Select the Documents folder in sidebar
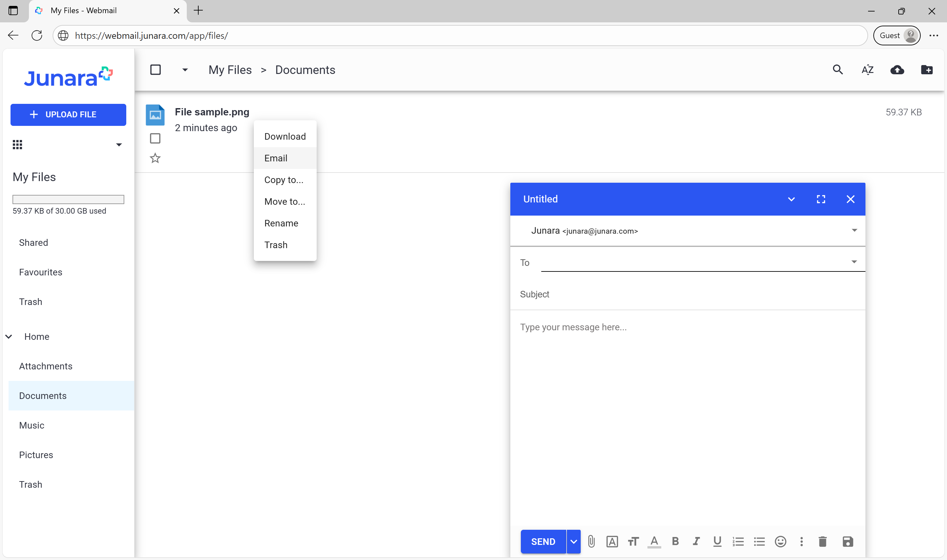 [71, 396]
